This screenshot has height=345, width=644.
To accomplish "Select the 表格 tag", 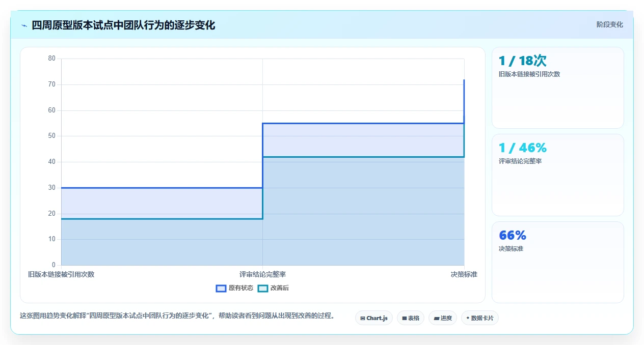I will coord(411,318).
